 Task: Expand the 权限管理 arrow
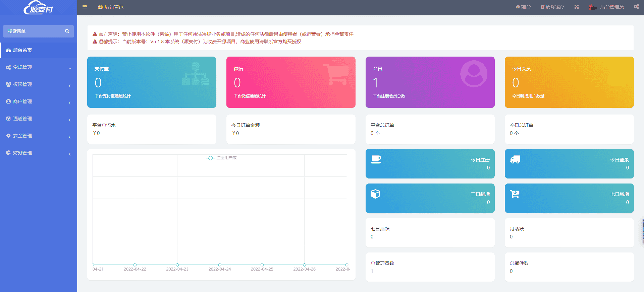70,86
